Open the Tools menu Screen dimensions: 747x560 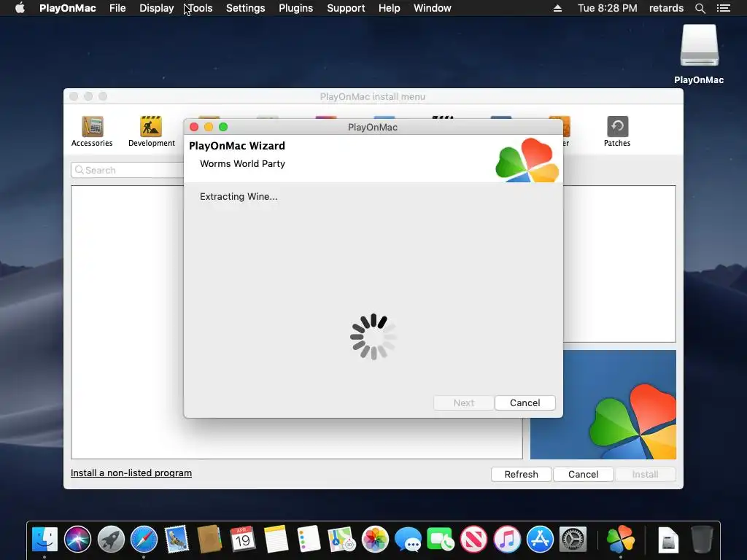click(200, 8)
